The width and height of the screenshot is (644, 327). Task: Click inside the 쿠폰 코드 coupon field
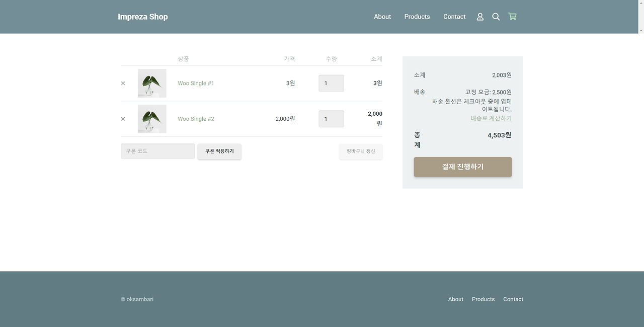pos(157,151)
